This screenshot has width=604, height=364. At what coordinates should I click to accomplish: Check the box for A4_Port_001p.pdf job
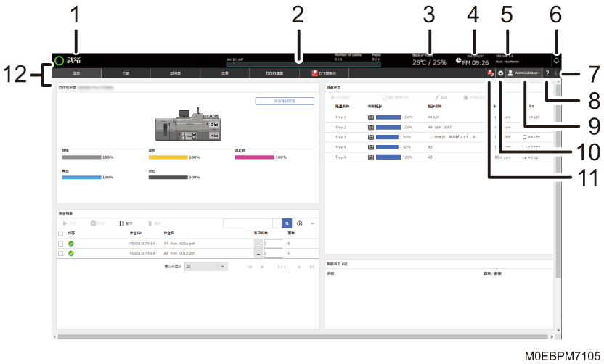click(60, 254)
